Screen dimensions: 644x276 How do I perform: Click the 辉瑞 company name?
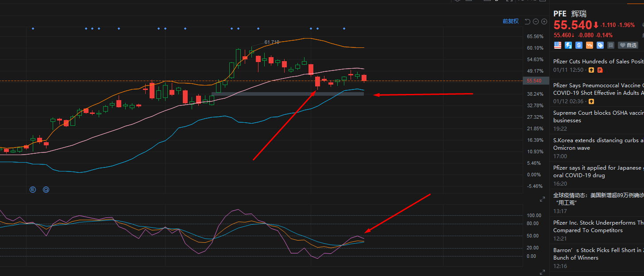(x=579, y=14)
